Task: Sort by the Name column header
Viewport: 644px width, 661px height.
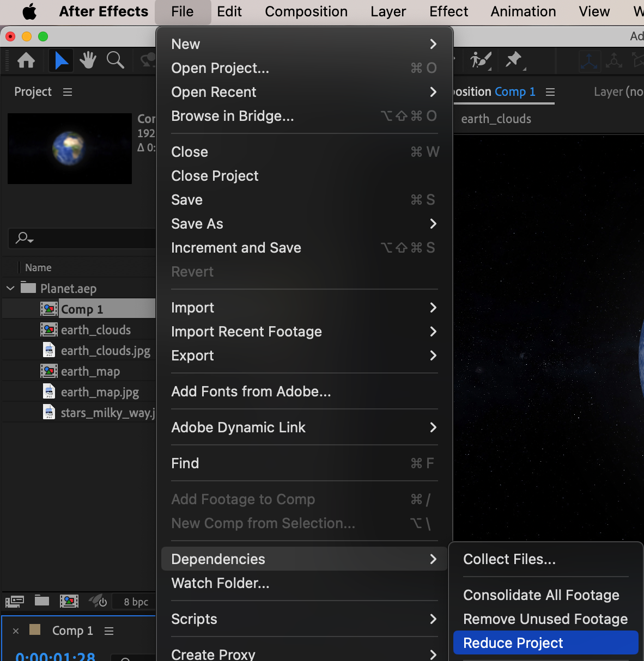Action: pyautogui.click(x=38, y=268)
